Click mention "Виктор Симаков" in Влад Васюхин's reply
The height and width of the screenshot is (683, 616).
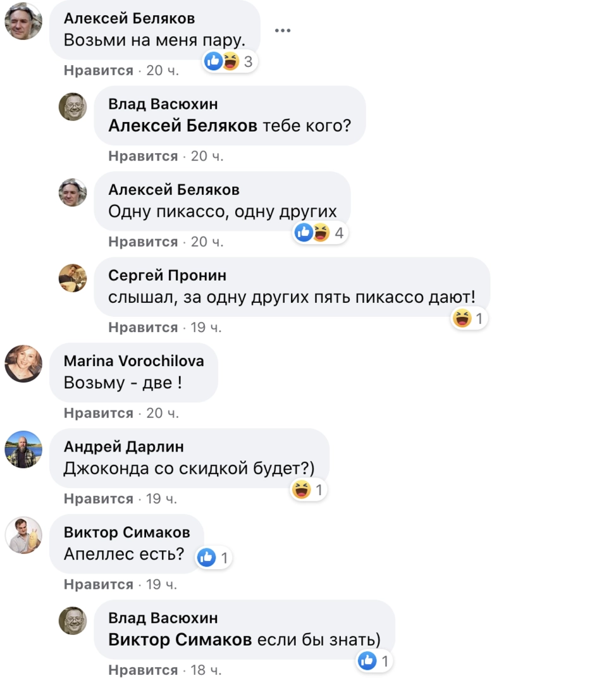pos(180,640)
